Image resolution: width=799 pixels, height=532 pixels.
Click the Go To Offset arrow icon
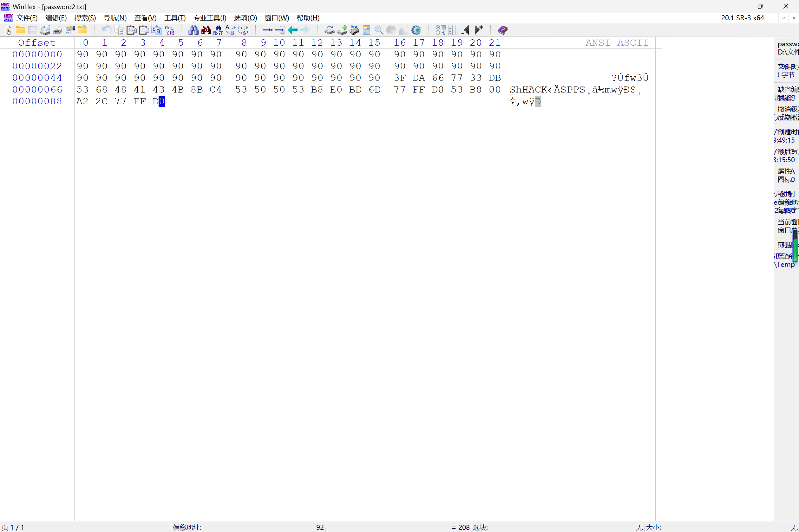tap(267, 30)
